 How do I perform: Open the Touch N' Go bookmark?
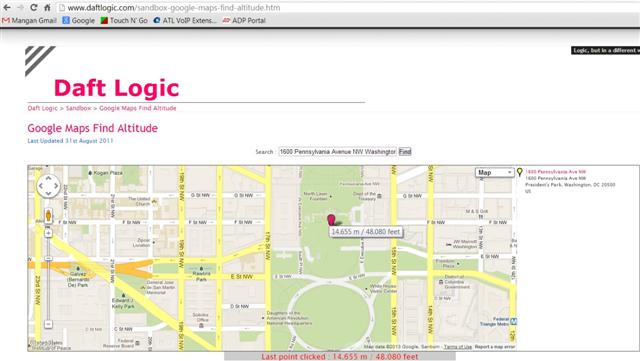pos(124,20)
